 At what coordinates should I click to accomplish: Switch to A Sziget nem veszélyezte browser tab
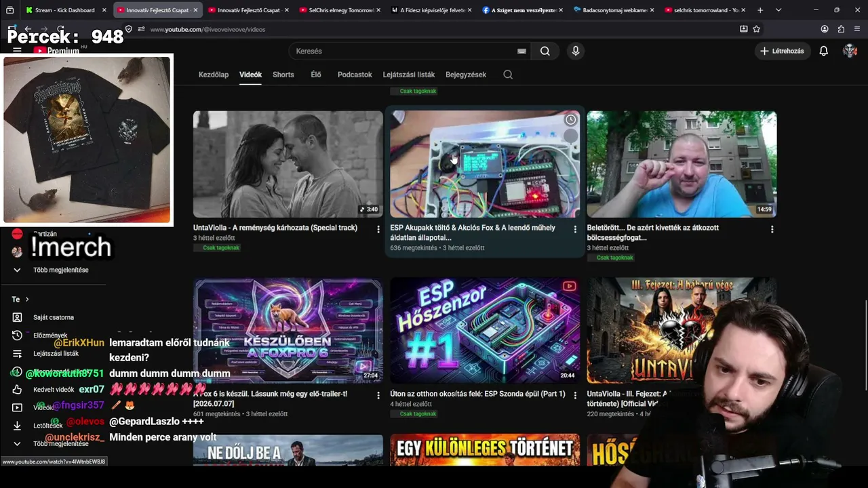(522, 10)
